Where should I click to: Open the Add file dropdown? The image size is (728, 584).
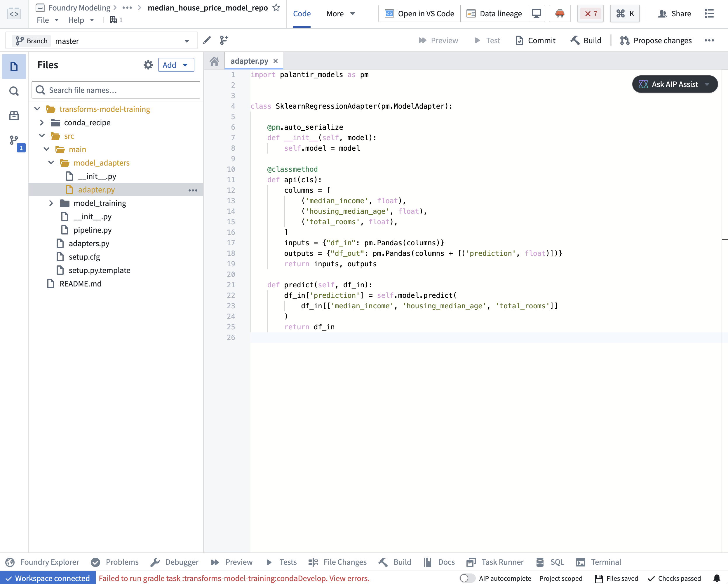click(176, 65)
